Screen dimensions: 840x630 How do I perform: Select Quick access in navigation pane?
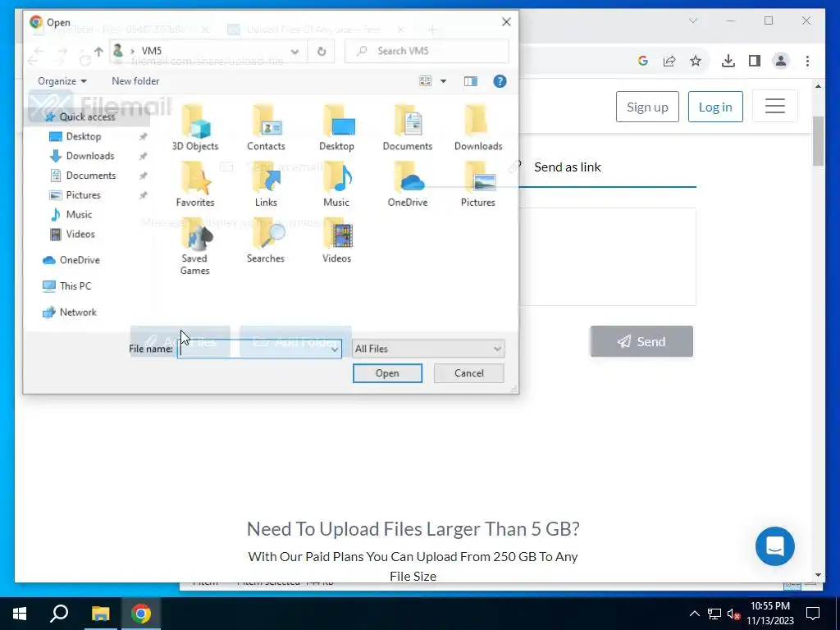tap(87, 116)
